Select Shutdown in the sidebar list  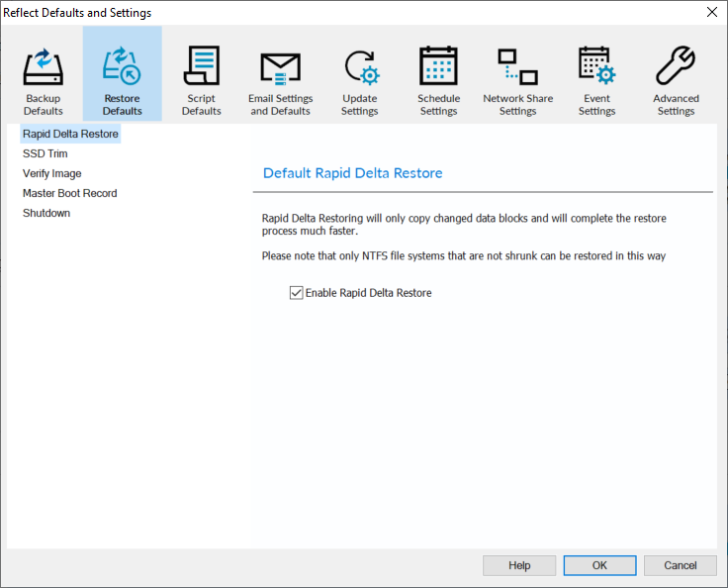coord(46,213)
